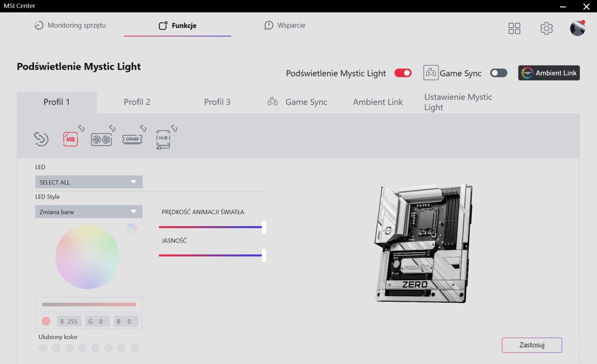Select the HUB device icon
Viewport: 597px width, 364px height.
click(x=163, y=140)
